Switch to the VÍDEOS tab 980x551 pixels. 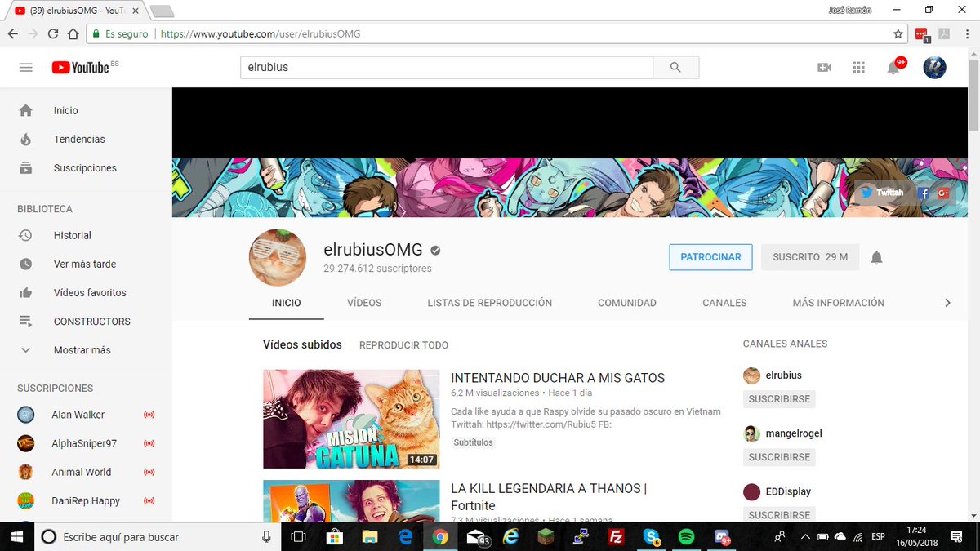click(x=364, y=303)
